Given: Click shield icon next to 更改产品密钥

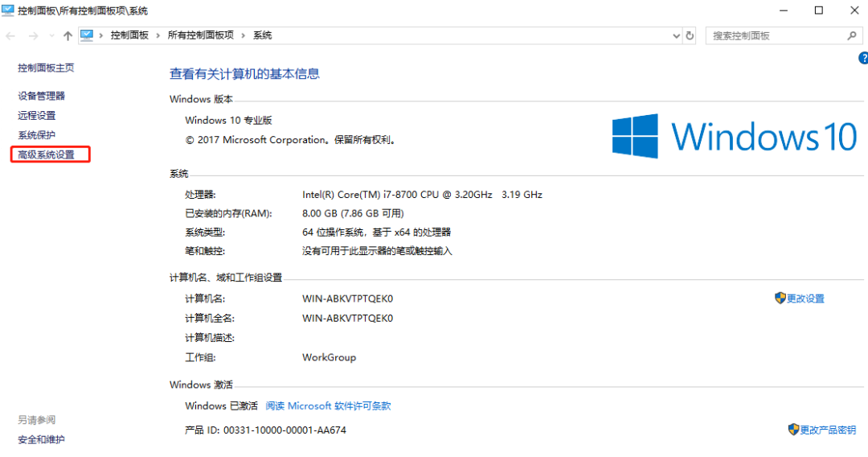Looking at the screenshot, I should click(x=793, y=430).
